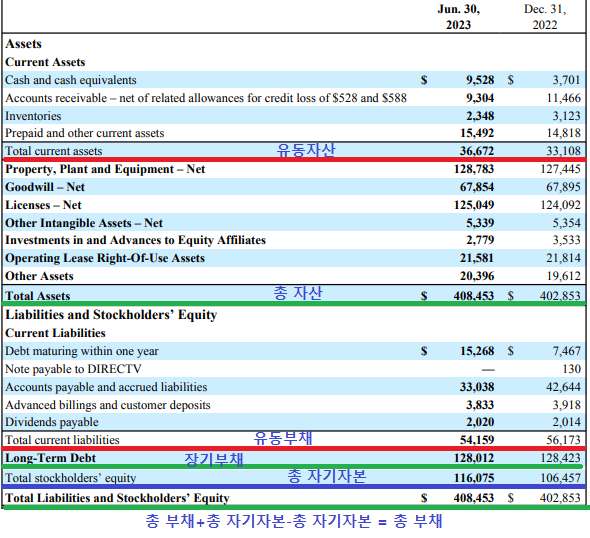Select the 67,854 goodwill value
This screenshot has width=590, height=538.
point(477,187)
